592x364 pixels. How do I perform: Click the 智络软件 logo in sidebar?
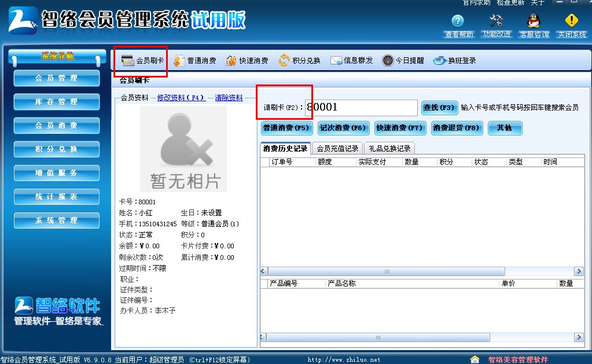58,306
